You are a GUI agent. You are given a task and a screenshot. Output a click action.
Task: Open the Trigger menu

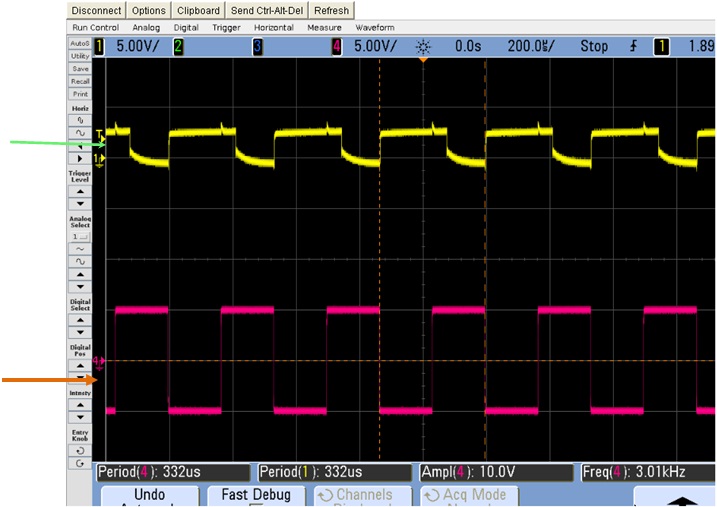(x=226, y=27)
